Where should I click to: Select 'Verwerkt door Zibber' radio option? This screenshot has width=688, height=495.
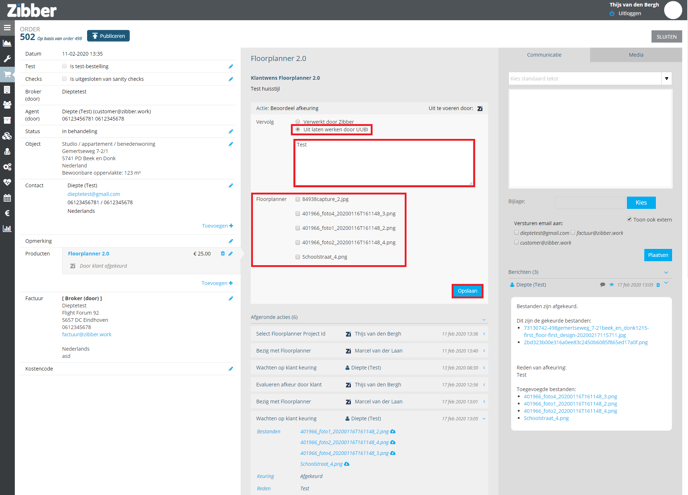(x=297, y=122)
